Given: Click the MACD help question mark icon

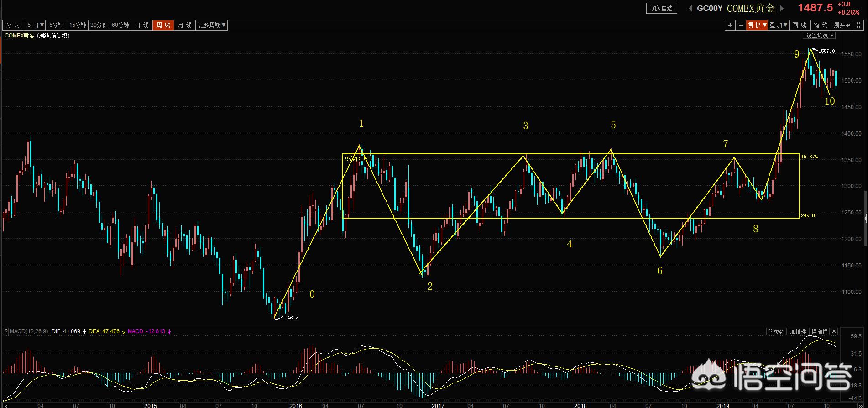Looking at the screenshot, I should 6,331.
